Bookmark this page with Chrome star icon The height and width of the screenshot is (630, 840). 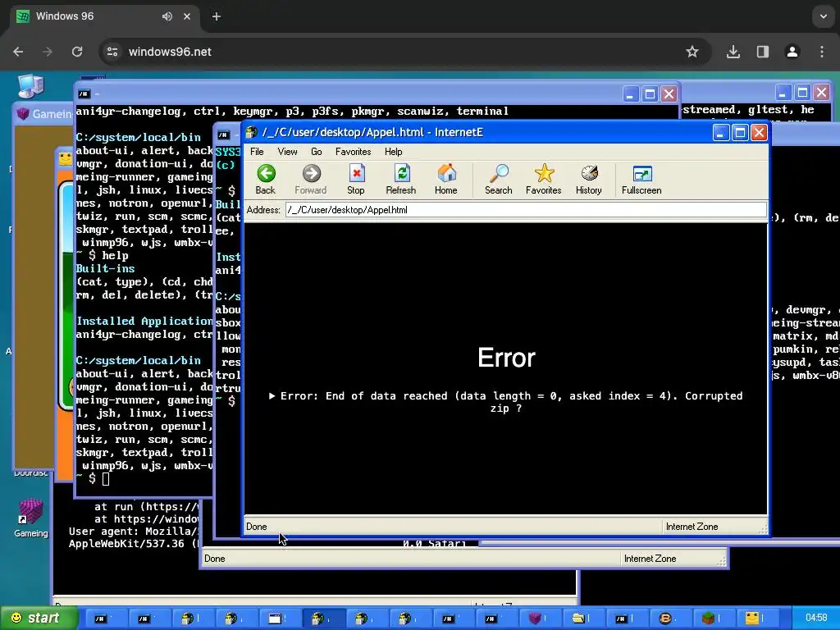tap(692, 52)
